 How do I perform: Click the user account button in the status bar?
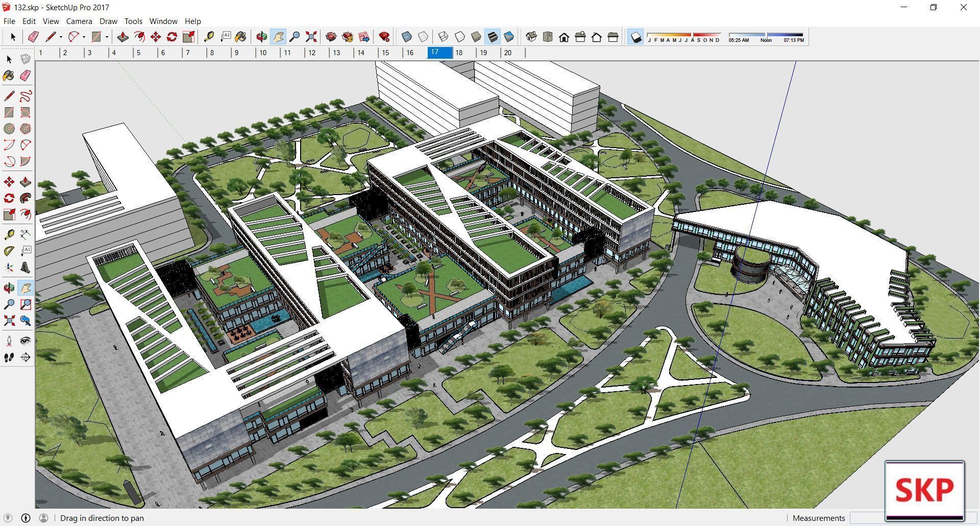[44, 518]
